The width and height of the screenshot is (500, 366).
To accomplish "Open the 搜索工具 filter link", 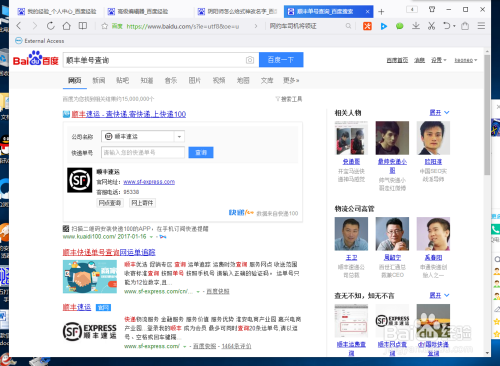I will pyautogui.click(x=289, y=99).
